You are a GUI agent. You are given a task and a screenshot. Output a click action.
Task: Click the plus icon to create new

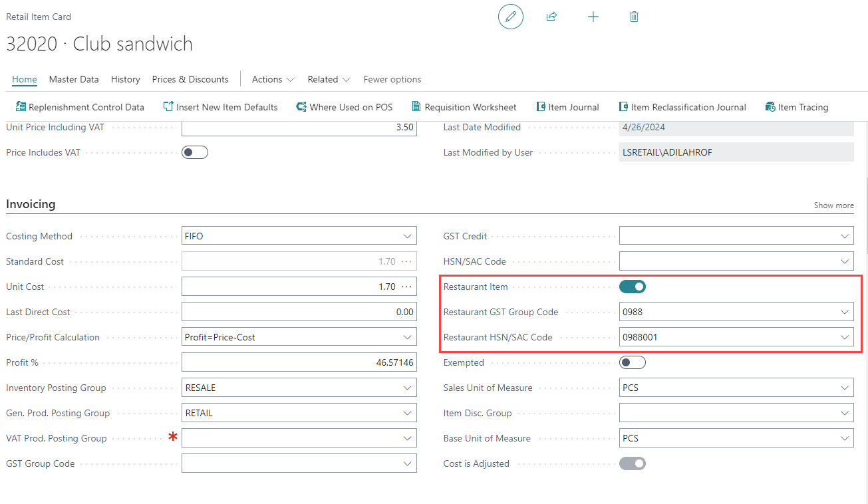pos(593,17)
